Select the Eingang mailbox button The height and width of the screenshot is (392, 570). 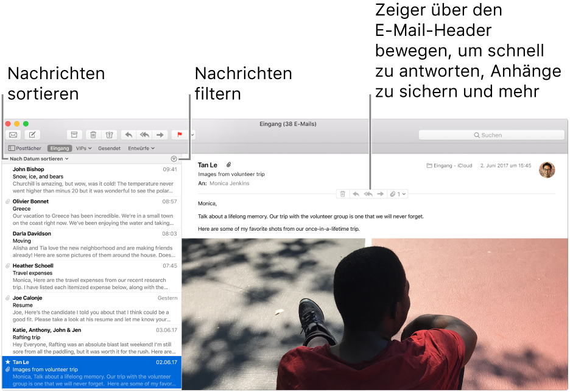[59, 148]
